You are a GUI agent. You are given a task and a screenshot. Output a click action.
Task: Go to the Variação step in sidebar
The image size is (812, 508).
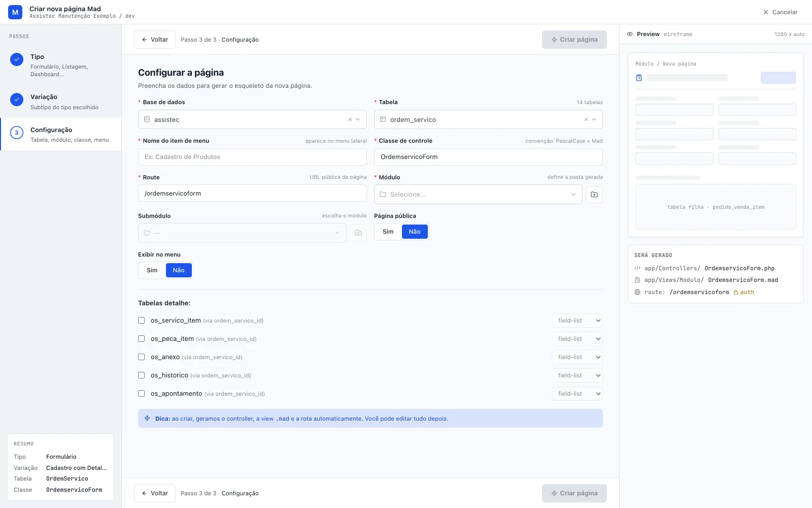point(61,102)
